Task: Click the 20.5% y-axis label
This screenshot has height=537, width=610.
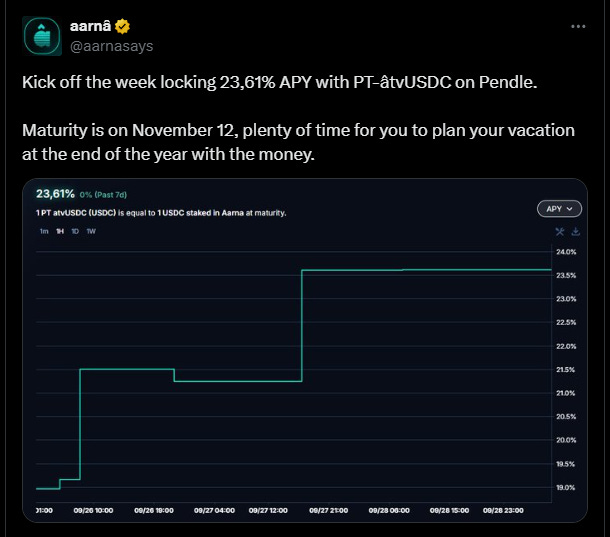Action: [x=566, y=416]
